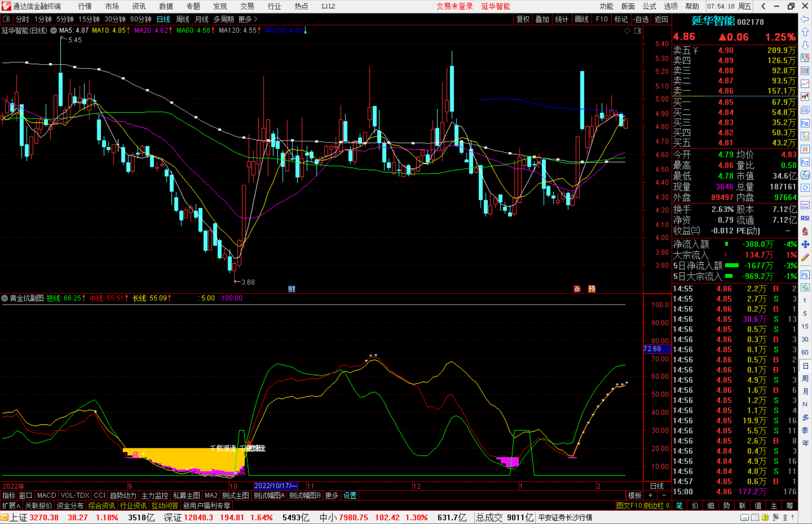Expand the 更多 periods dropdown after 多周期
The height and width of the screenshot is (524, 812).
[248, 19]
